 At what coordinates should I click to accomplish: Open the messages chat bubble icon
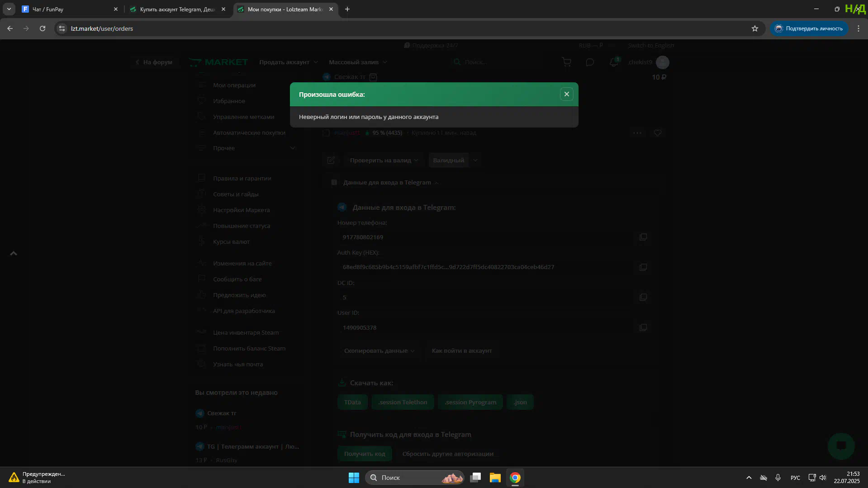[590, 62]
